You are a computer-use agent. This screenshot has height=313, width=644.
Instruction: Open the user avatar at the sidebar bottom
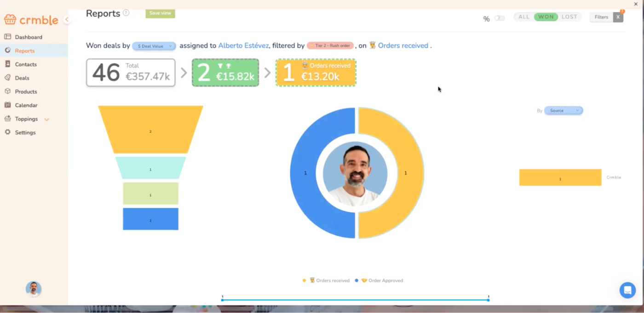point(34,289)
